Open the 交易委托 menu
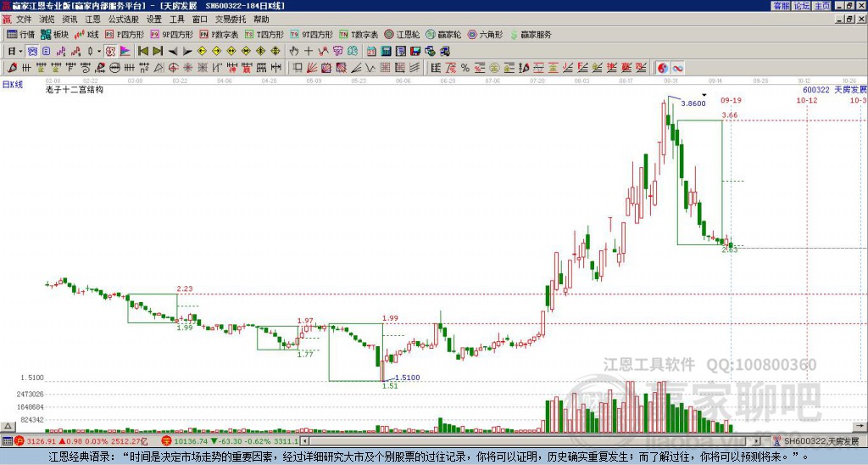The height and width of the screenshot is (465, 868). click(231, 20)
